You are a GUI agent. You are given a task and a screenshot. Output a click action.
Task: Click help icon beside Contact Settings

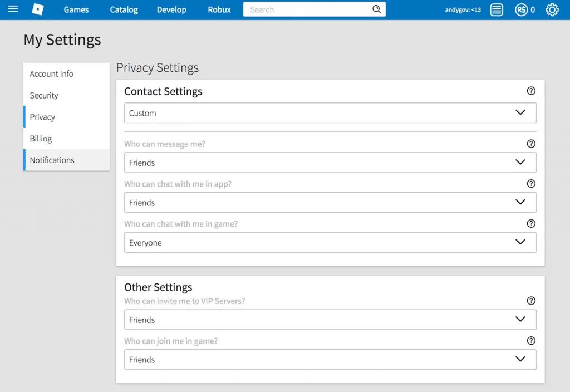tap(531, 91)
